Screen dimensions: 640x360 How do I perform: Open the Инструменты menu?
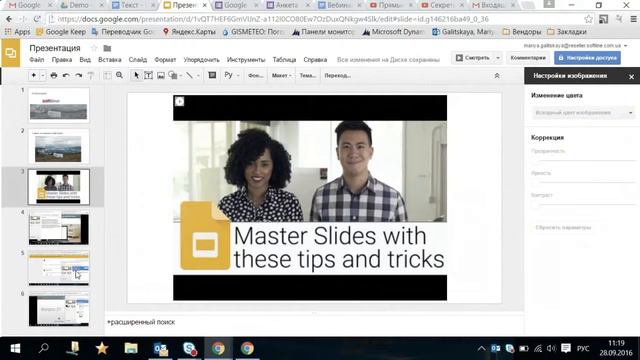(x=246, y=60)
